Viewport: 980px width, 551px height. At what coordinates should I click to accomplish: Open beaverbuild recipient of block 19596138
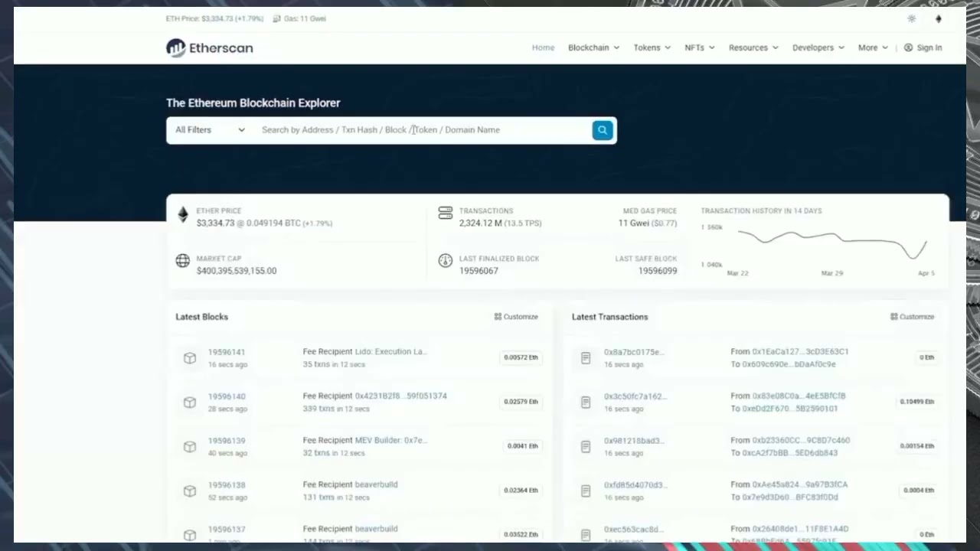click(376, 484)
